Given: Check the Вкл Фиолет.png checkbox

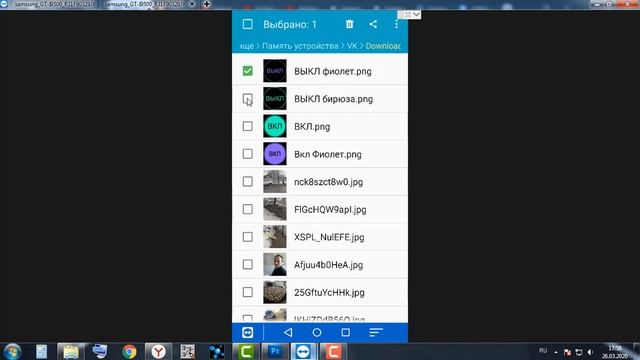Looking at the screenshot, I should (247, 154).
